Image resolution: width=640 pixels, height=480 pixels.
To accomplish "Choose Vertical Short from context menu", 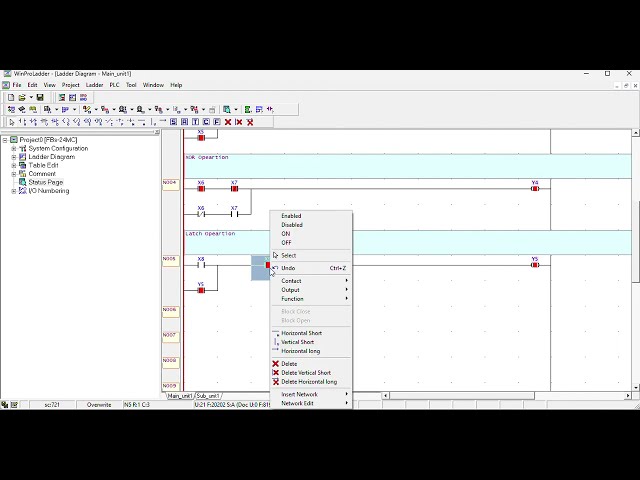I will coord(311,342).
